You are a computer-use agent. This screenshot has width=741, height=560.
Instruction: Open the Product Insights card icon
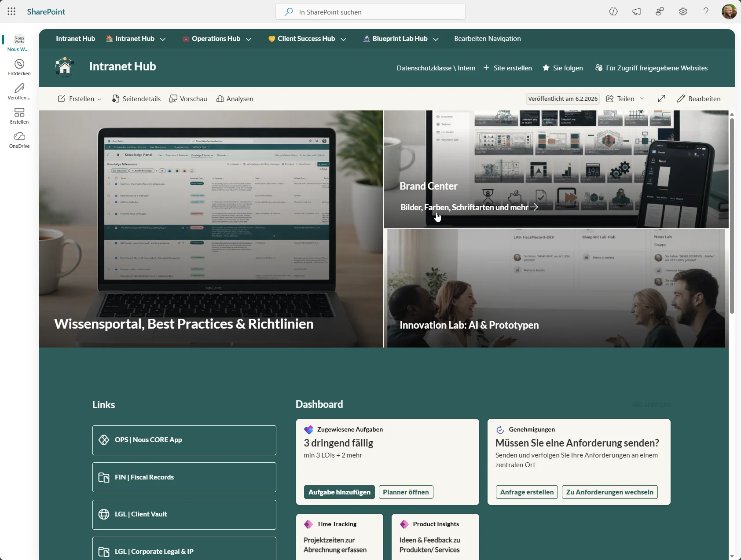pos(404,524)
